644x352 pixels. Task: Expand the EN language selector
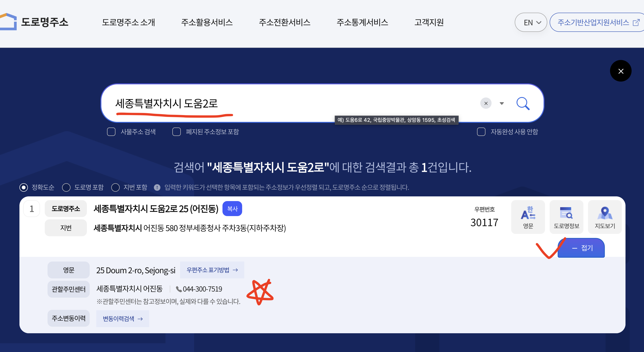[x=531, y=22]
